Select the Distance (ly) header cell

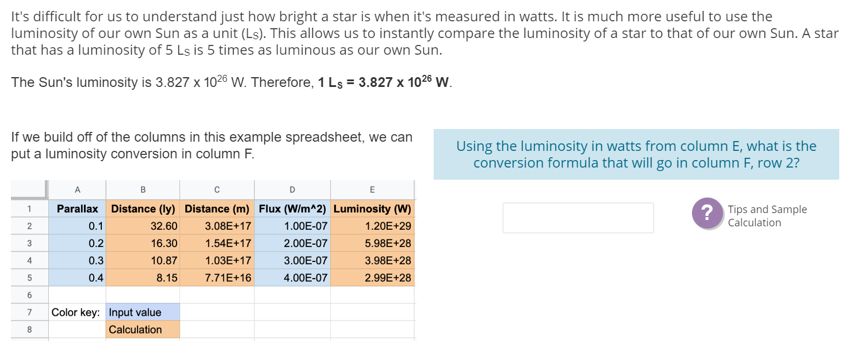143,208
